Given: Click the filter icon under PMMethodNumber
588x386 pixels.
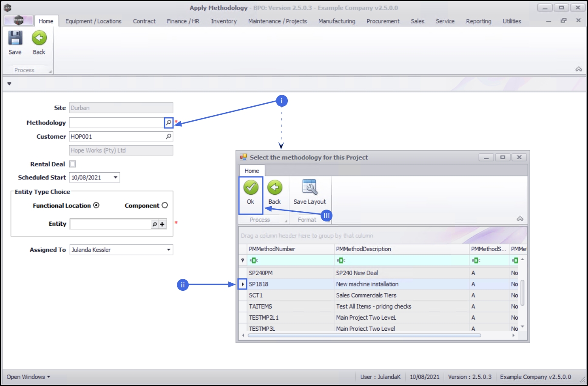Looking at the screenshot, I should click(254, 260).
